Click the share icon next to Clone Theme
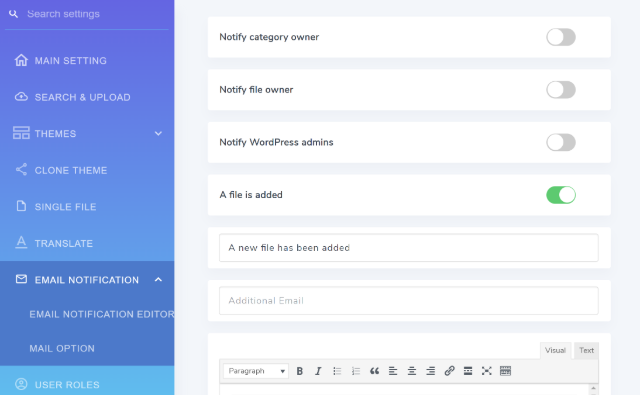The width and height of the screenshot is (640, 395). point(21,169)
